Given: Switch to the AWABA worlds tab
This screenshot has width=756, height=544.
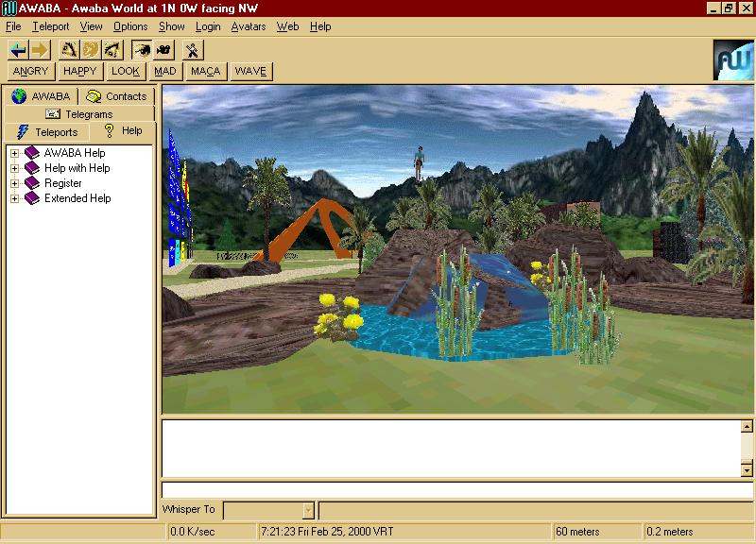Looking at the screenshot, I should pos(41,96).
